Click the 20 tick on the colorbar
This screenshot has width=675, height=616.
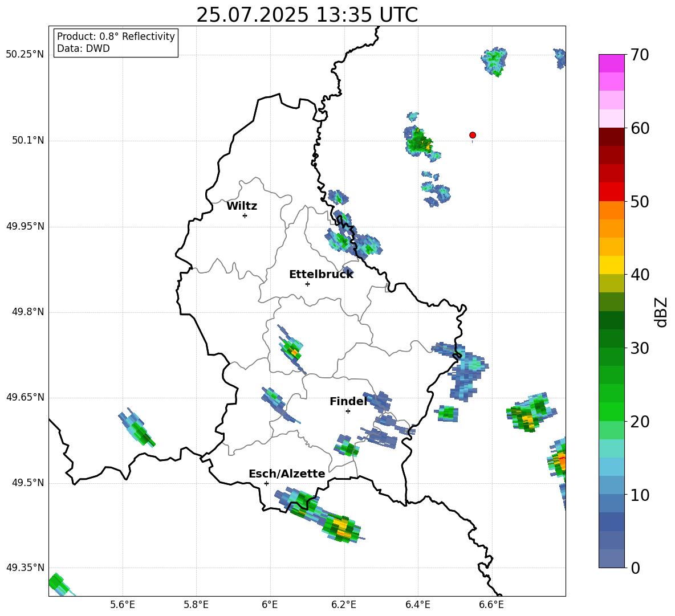(x=640, y=422)
